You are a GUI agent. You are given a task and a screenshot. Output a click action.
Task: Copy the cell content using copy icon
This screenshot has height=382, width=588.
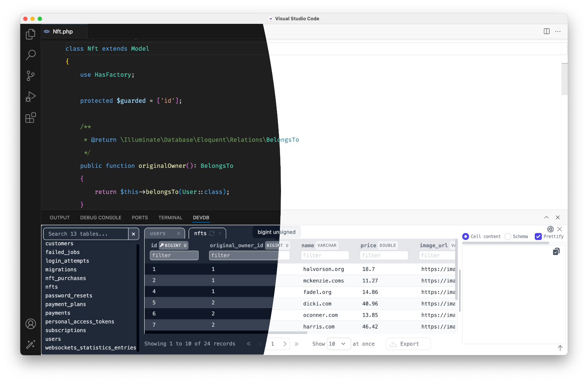coord(556,251)
